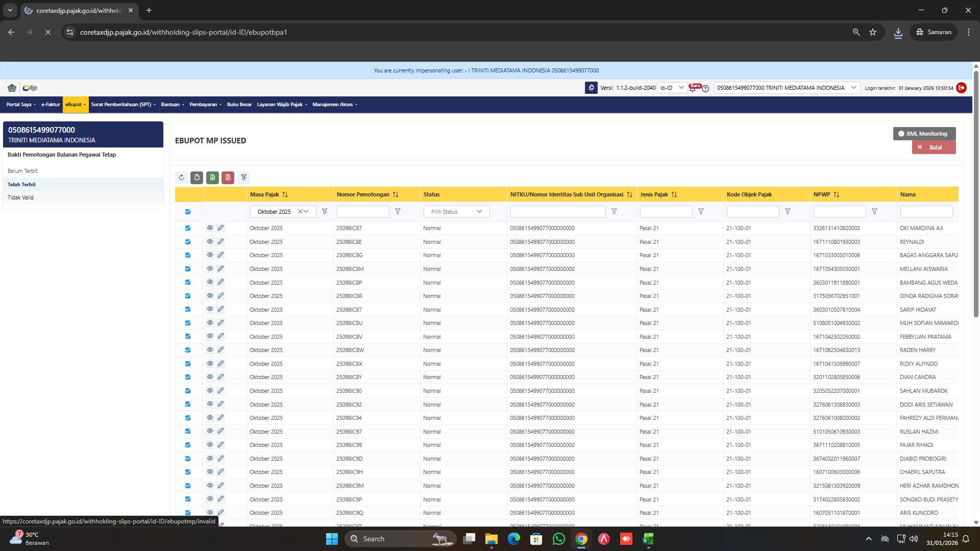Uncheck the select-all checkbox in table header
This screenshot has height=551, width=980.
tap(188, 211)
